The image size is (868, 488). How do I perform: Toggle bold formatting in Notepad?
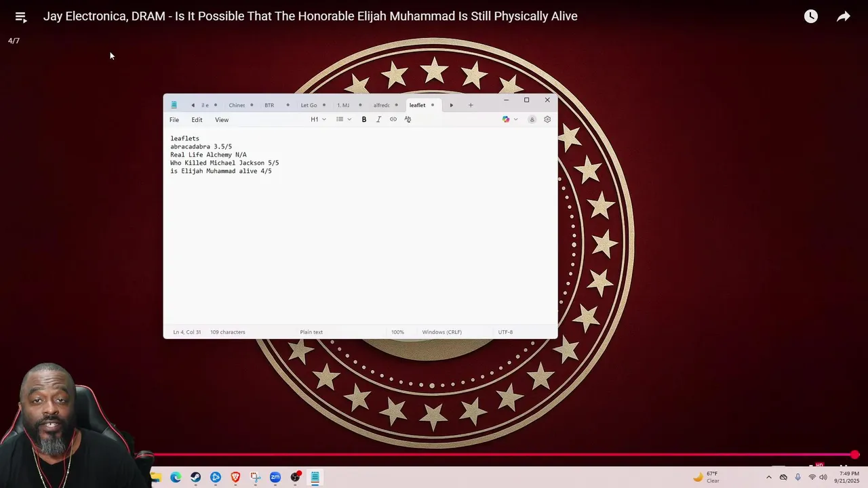coord(364,119)
